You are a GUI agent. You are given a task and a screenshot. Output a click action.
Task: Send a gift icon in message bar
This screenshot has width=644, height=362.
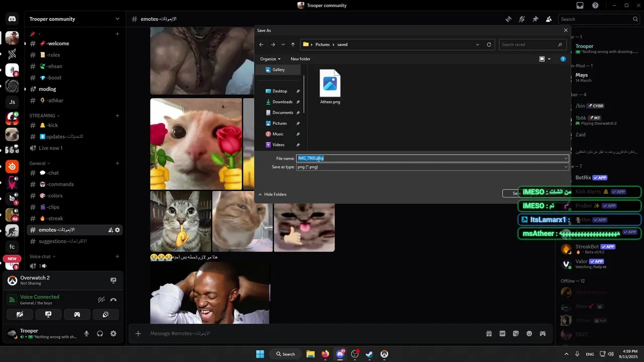point(489,333)
